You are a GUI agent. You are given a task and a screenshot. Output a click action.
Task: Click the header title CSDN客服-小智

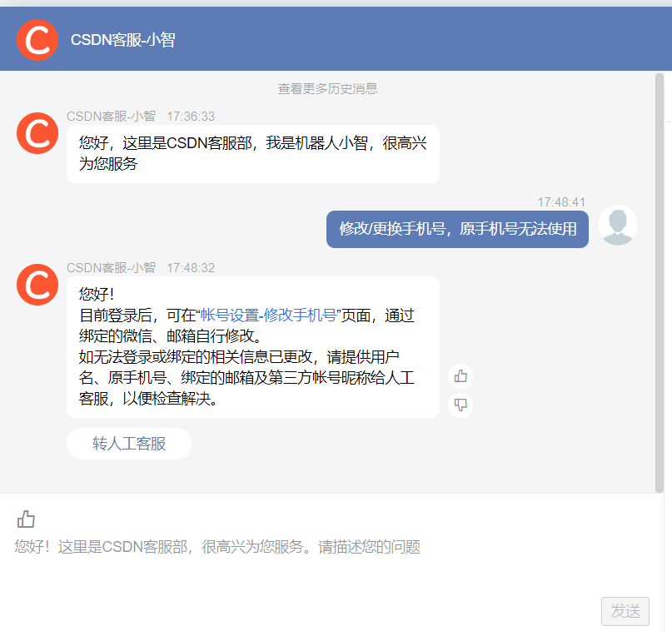(122, 40)
